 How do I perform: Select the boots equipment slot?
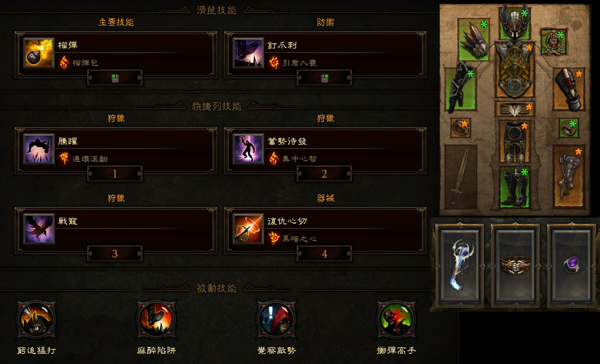(514, 187)
